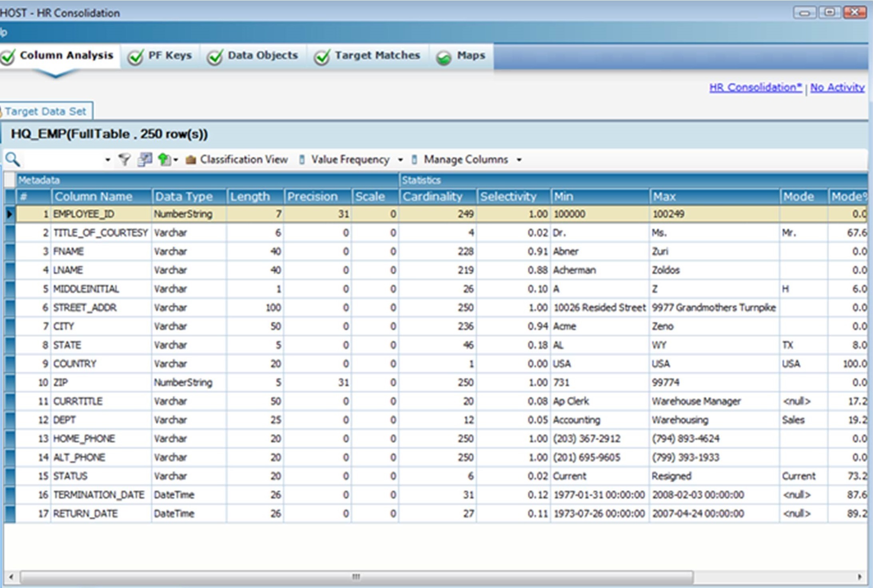Expand the Value Frequency dropdown arrow
Screen dimensions: 873x588
coord(400,160)
